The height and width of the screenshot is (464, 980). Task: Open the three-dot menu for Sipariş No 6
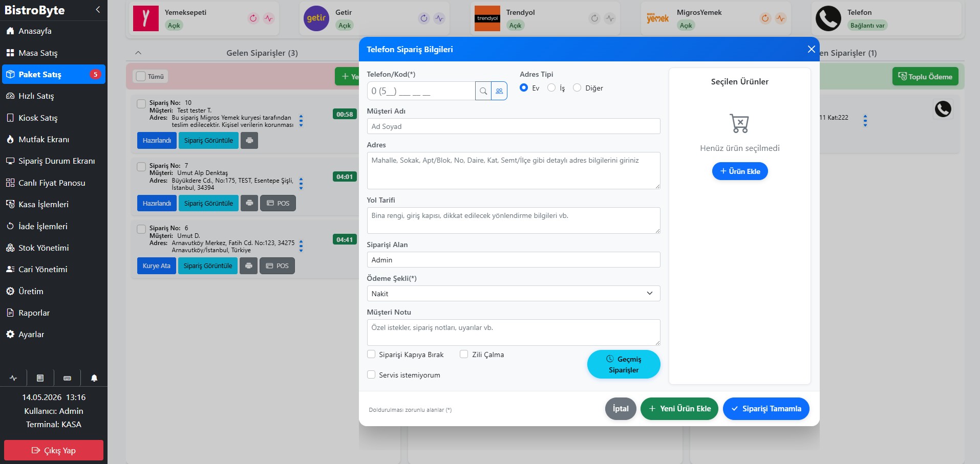coord(301,246)
